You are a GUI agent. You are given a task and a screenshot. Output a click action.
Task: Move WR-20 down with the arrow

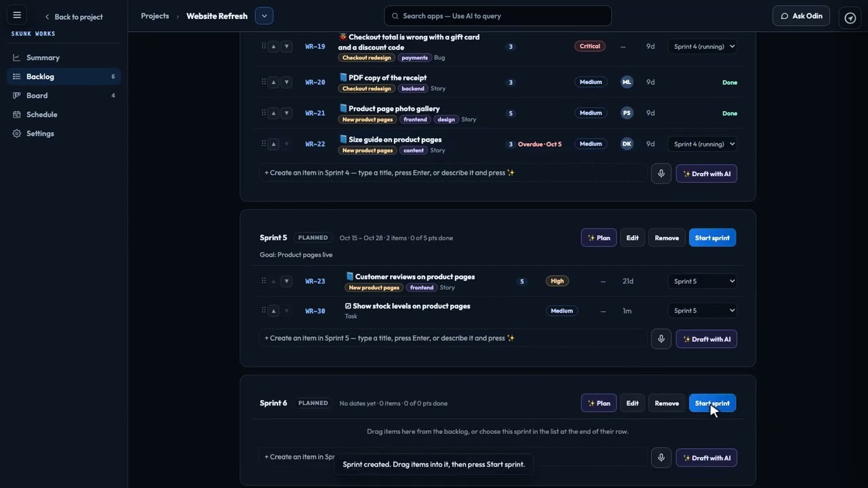point(286,82)
